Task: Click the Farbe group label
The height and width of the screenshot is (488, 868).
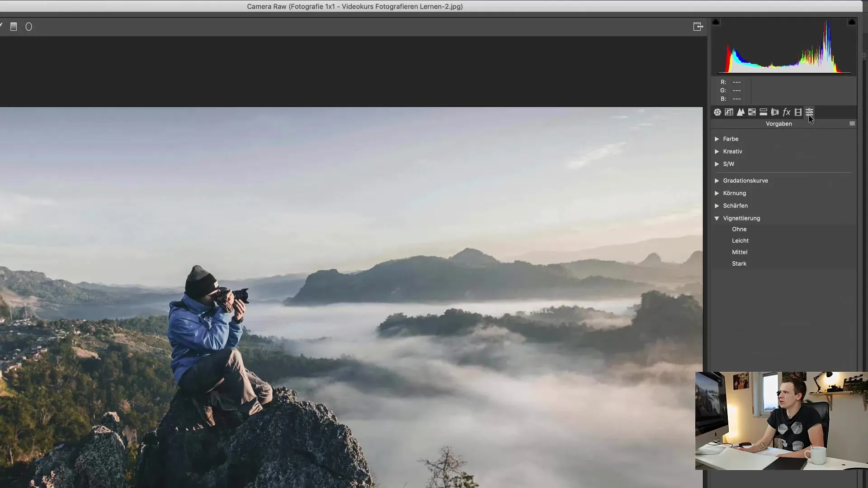Action: [x=731, y=139]
